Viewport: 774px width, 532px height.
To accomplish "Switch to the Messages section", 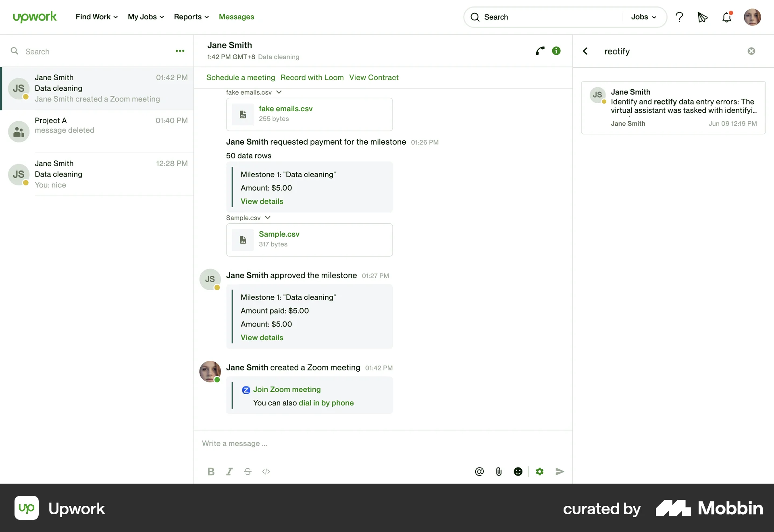I will (x=236, y=17).
